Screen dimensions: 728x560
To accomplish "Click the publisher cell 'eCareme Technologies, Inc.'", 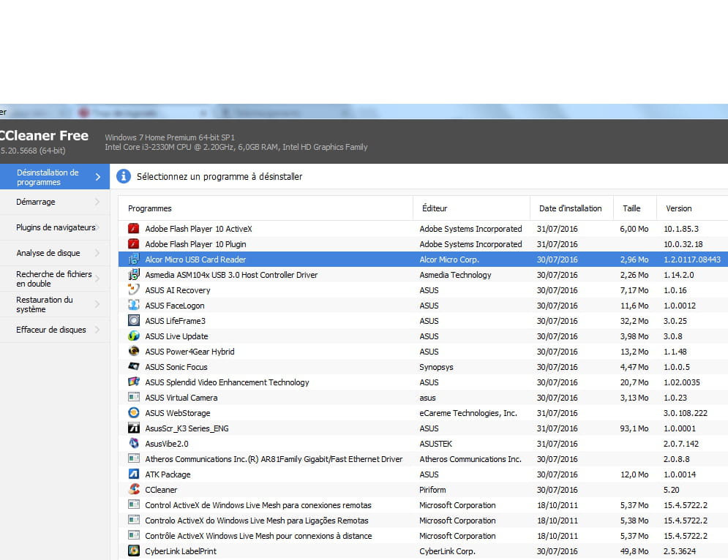I will [x=468, y=413].
